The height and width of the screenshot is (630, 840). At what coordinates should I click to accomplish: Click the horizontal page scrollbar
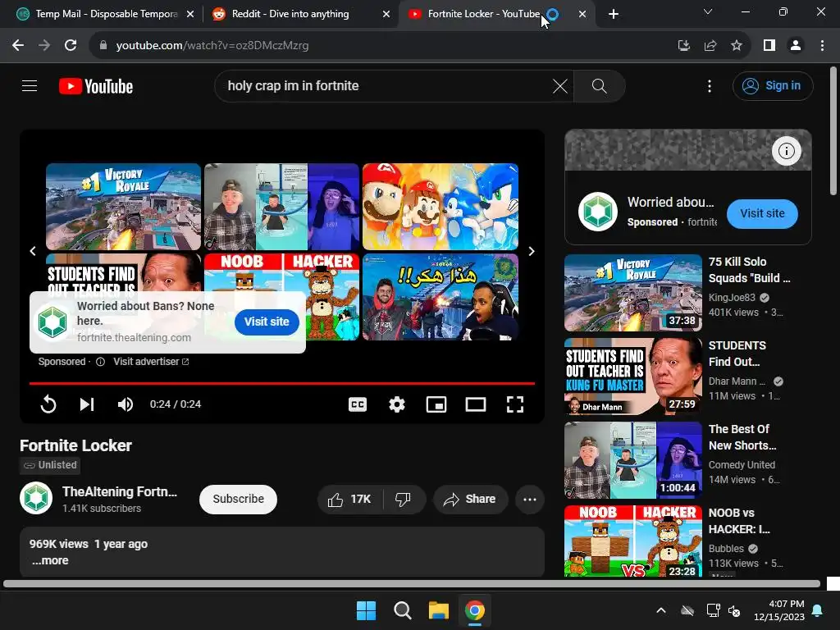point(412,583)
